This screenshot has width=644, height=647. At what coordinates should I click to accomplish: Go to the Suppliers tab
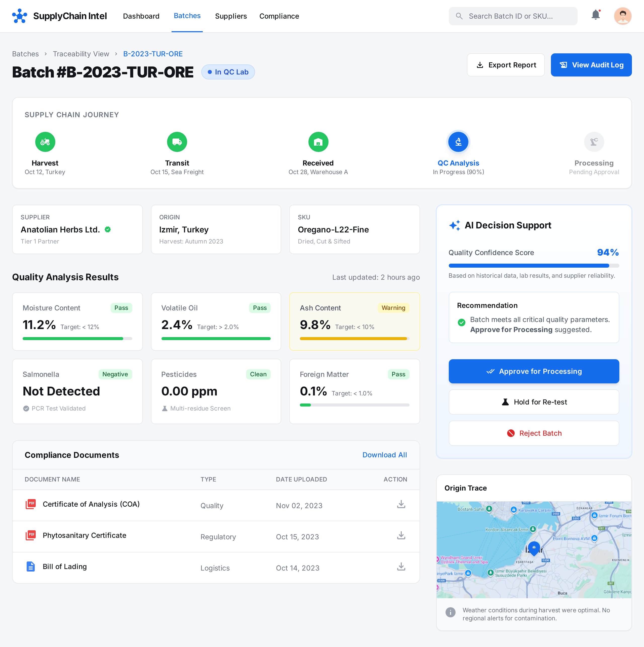[231, 16]
